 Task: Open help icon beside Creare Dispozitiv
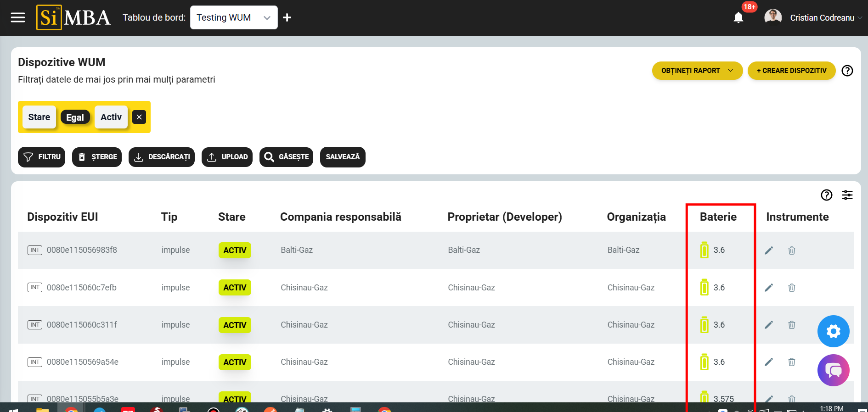pos(847,71)
